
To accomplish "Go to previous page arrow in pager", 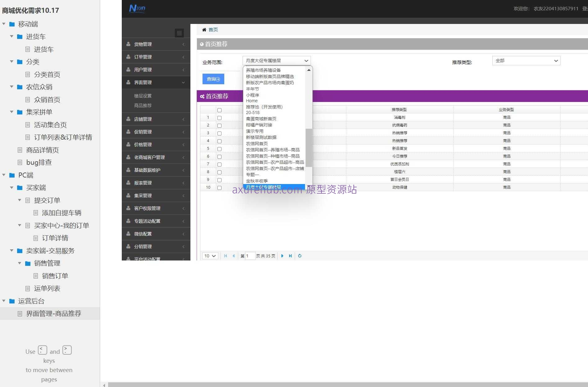I will (234, 256).
